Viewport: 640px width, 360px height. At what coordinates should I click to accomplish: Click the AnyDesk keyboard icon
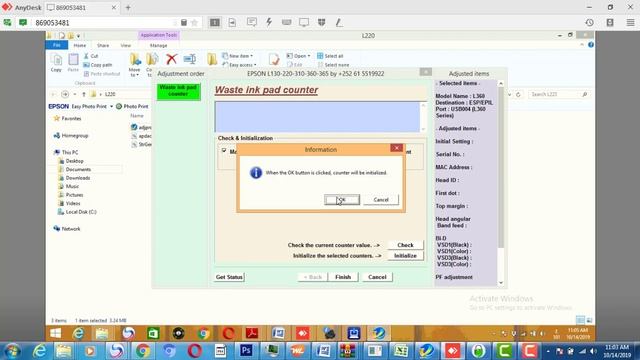coord(287,22)
